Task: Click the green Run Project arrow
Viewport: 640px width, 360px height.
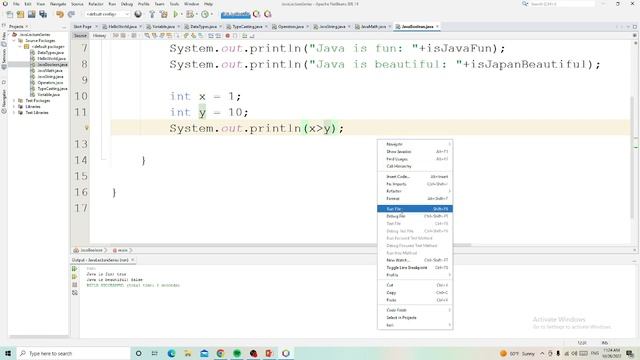Action: tap(176, 14)
